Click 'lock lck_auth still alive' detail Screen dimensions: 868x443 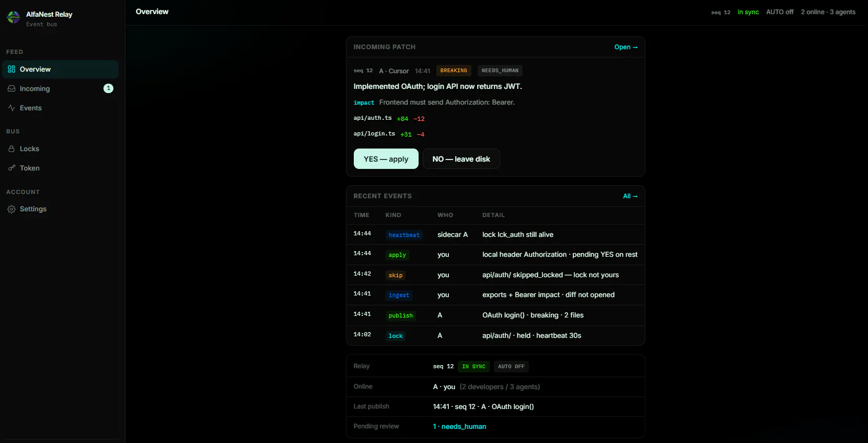tap(518, 235)
